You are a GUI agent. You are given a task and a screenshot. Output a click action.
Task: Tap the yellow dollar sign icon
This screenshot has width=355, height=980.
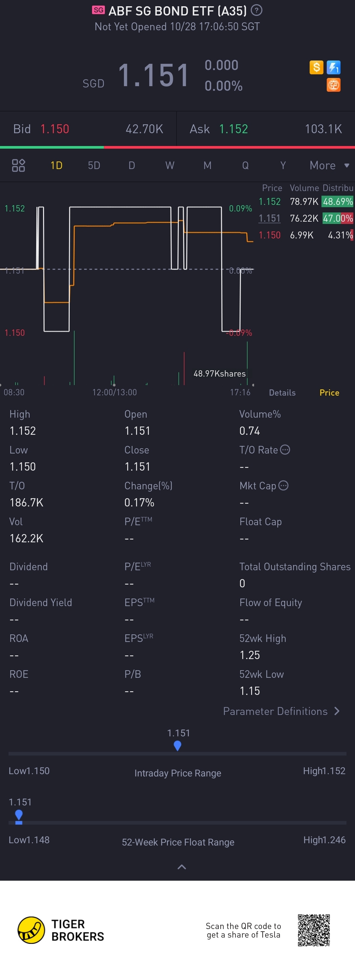click(x=316, y=67)
